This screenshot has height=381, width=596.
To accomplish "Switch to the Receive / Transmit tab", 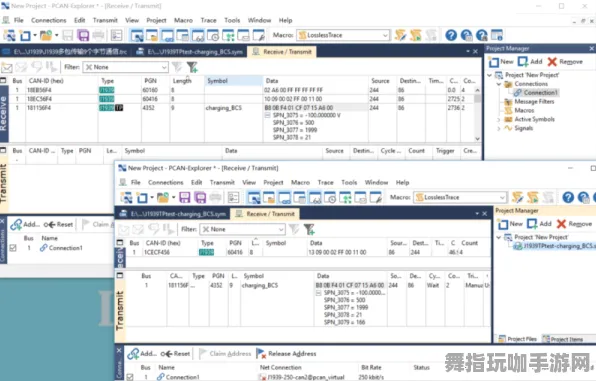I will pyautogui.click(x=282, y=52).
